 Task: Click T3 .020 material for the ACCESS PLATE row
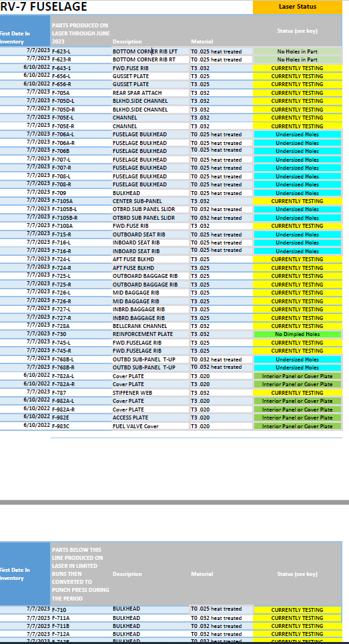[221, 418]
